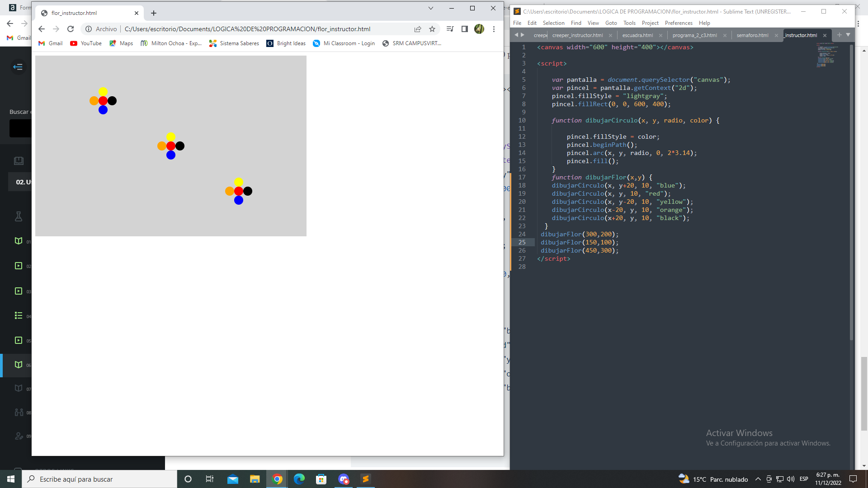Screen dimensions: 868x488
Task: Switch to the creeper_instructor.html tab
Action: (577, 35)
